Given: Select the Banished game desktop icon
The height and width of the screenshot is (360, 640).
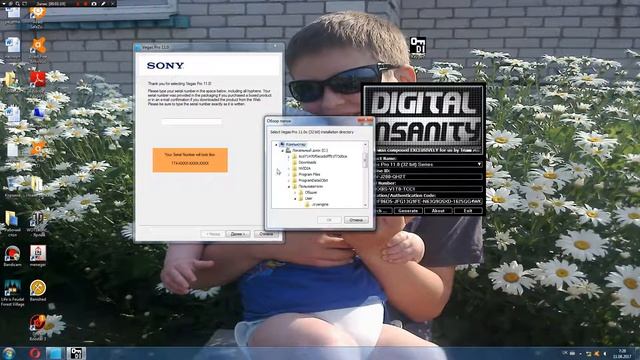Looking at the screenshot, I should coord(38,291).
